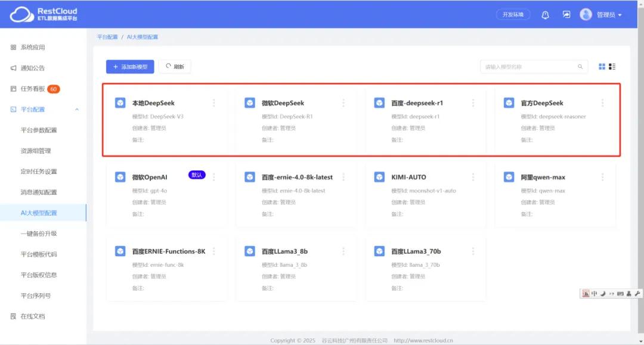This screenshot has height=345, width=644.
Task: Click the 刷新 refresh button
Action: tap(176, 66)
